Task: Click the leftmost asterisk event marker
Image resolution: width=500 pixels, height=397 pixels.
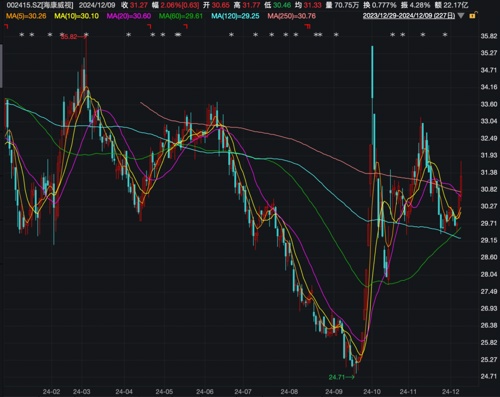Action: pyautogui.click(x=22, y=34)
